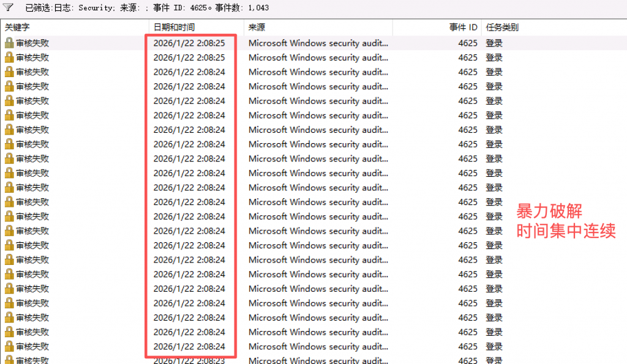The width and height of the screenshot is (627, 364).
Task: Click 审核失败 keyword text in the second row
Action: (32, 58)
